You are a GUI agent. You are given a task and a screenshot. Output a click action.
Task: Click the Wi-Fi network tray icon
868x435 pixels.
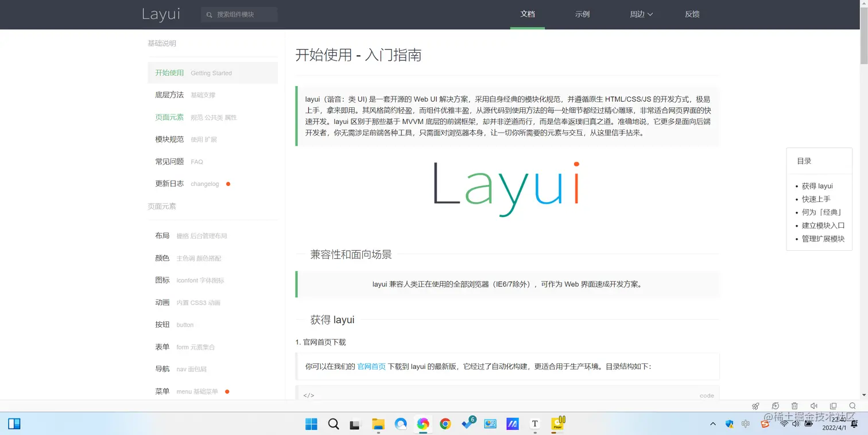[x=784, y=424]
